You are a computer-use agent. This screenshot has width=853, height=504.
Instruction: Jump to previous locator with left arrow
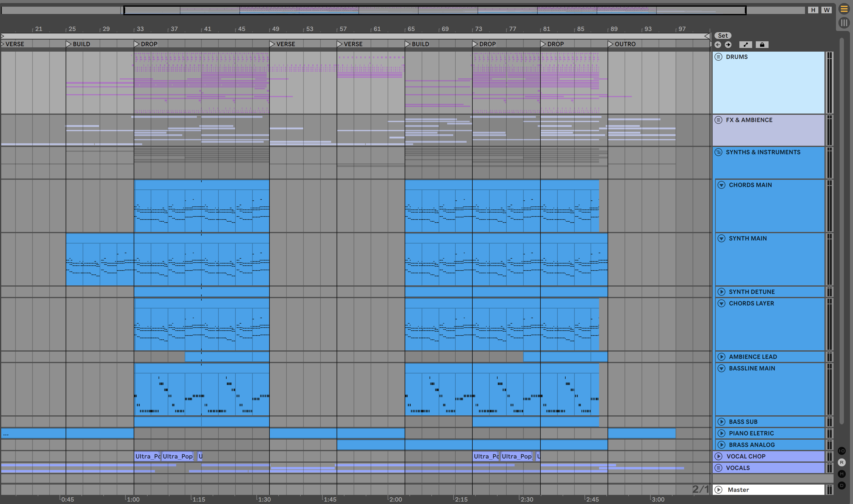[x=718, y=45]
